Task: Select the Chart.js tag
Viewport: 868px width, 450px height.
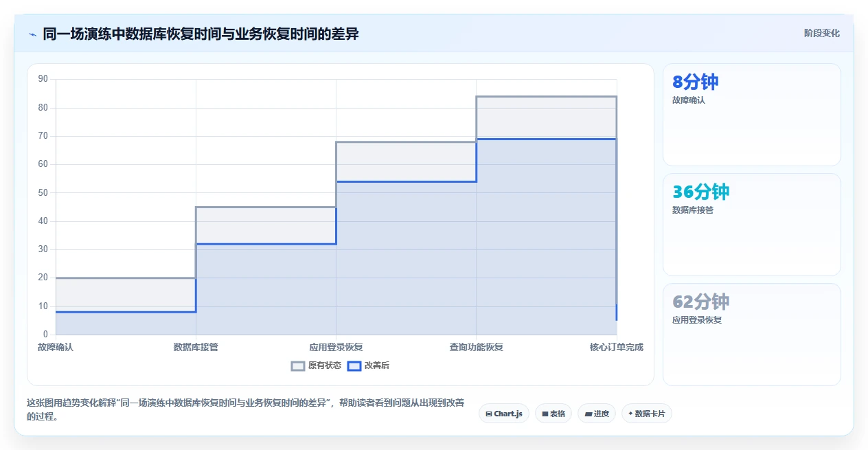Action: (x=504, y=414)
